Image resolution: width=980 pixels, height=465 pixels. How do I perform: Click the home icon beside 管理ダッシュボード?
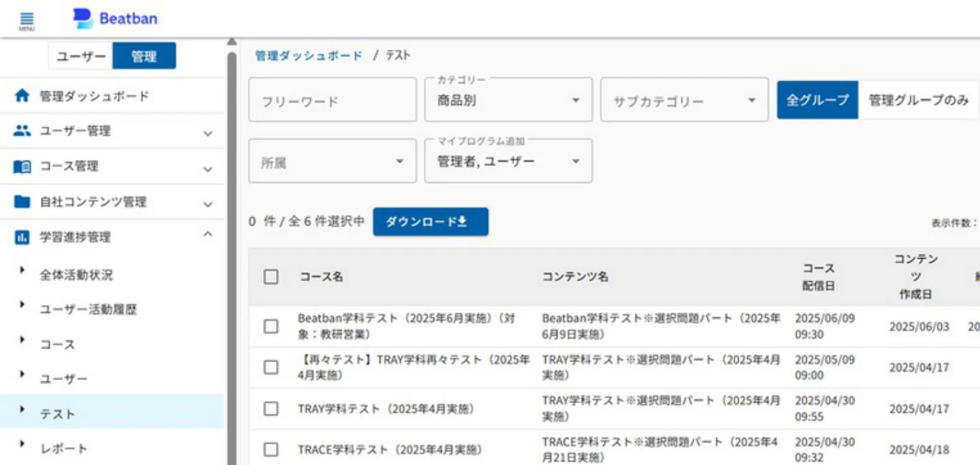tap(22, 96)
